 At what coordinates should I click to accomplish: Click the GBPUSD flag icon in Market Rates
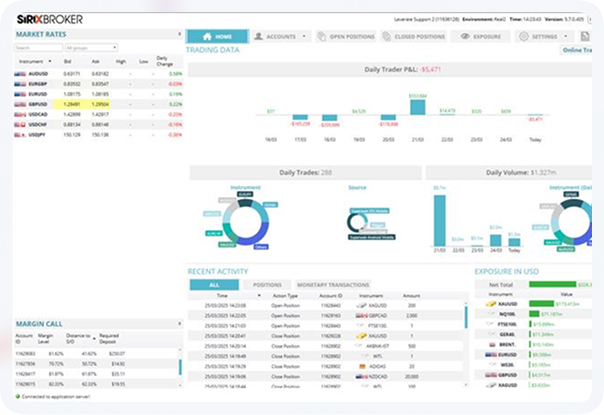20,104
